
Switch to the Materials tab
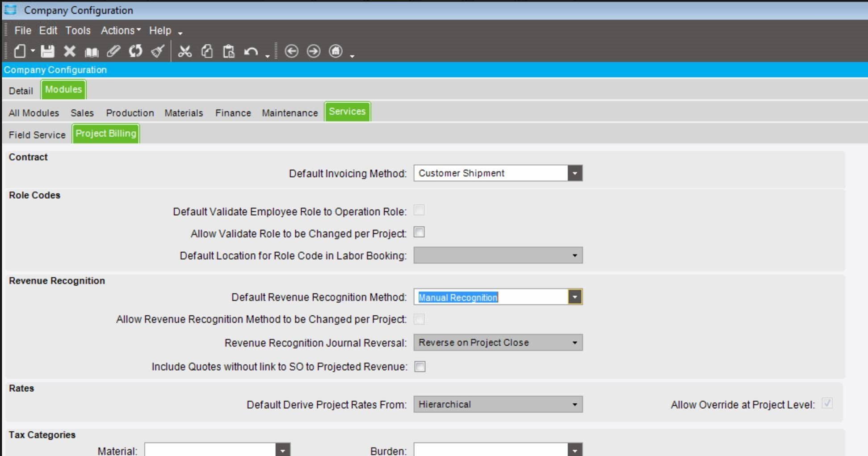(x=184, y=113)
